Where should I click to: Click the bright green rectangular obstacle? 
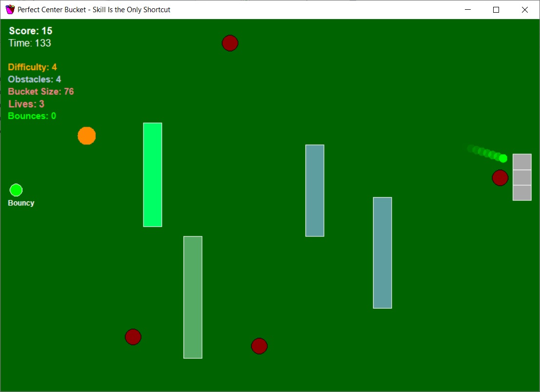coord(153,175)
